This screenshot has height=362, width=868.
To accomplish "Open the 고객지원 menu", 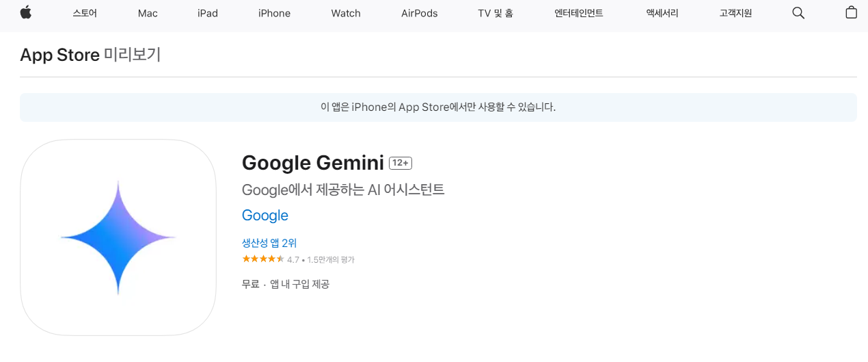I will (735, 13).
